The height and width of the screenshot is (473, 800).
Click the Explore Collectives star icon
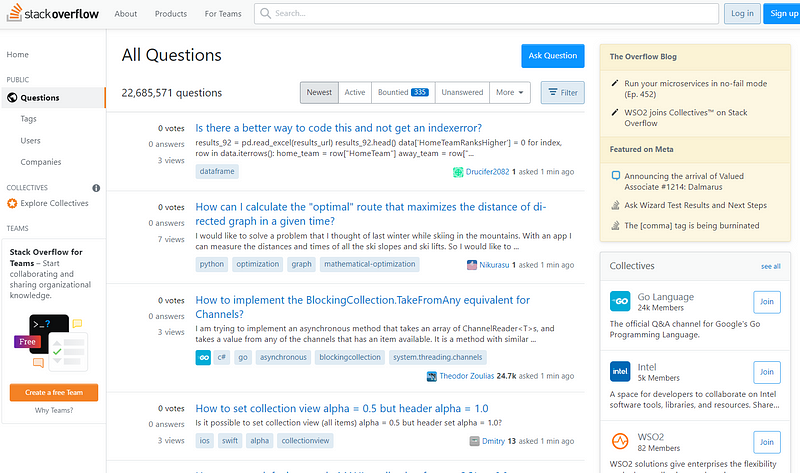coord(12,203)
